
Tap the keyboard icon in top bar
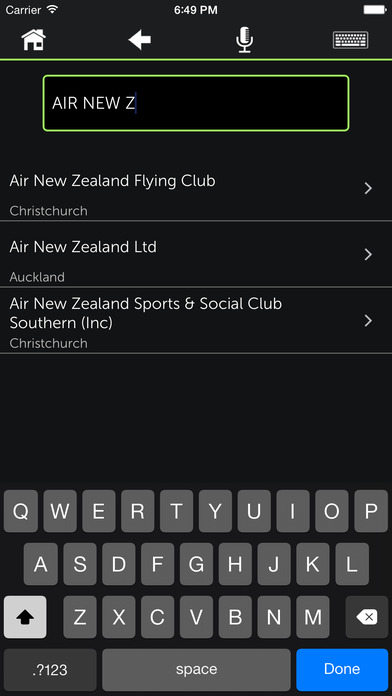[350, 40]
